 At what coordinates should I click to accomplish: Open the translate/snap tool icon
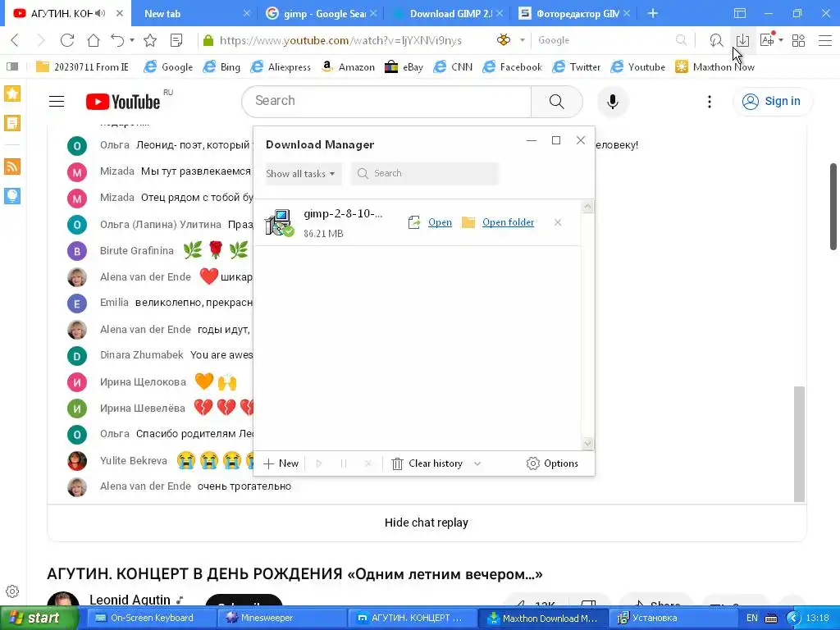[x=767, y=40]
